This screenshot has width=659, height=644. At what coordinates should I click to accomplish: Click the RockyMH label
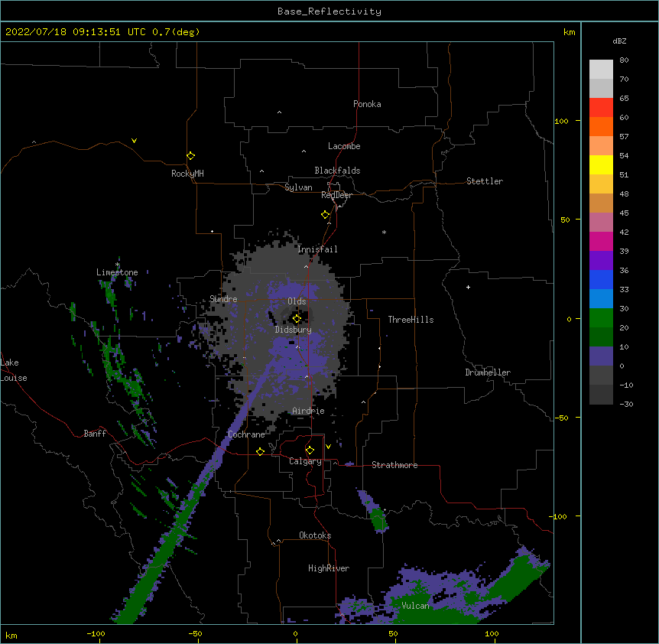187,174
